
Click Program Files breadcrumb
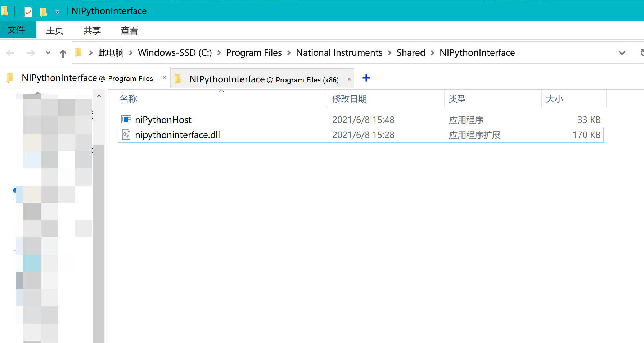254,53
